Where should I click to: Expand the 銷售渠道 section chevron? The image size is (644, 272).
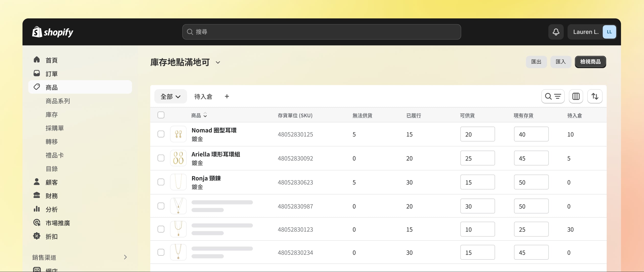click(125, 257)
